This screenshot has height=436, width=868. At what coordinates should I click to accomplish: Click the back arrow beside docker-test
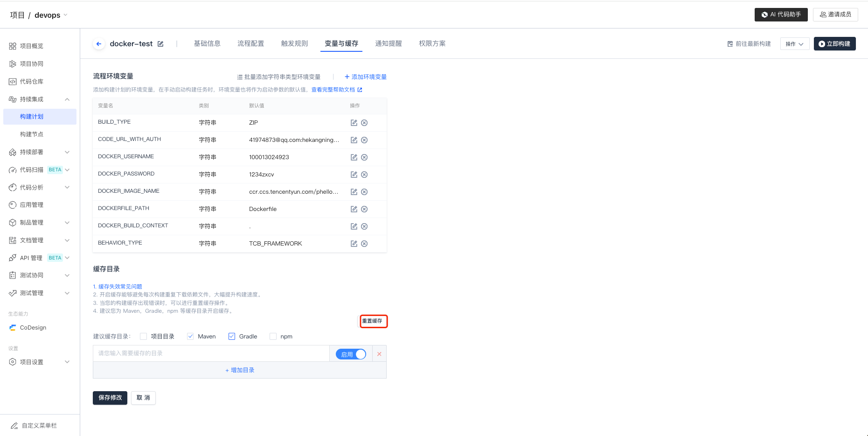[99, 44]
